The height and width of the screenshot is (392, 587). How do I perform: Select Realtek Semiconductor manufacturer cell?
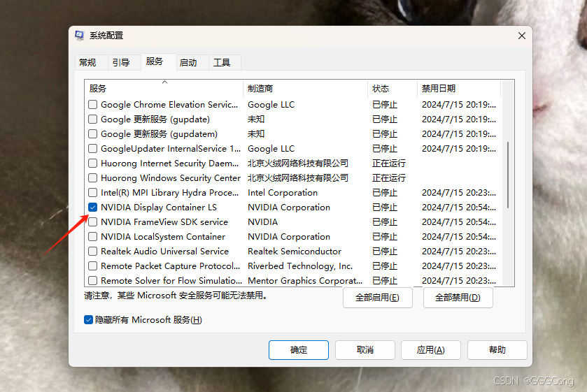[x=295, y=252]
